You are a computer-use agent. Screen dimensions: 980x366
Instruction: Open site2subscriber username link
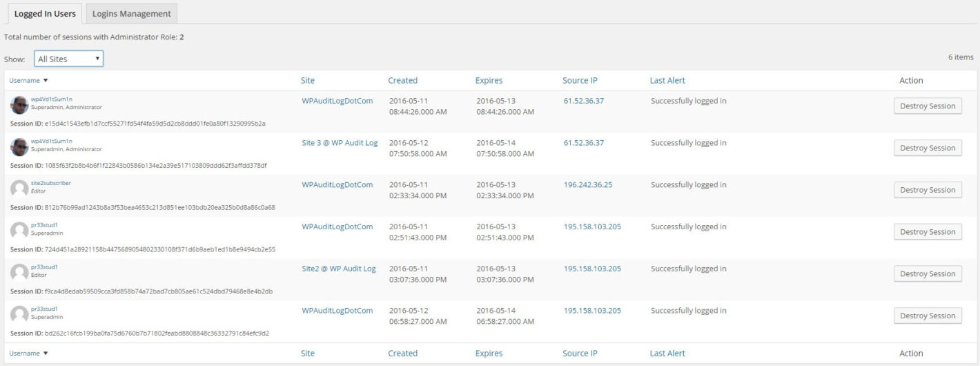click(51, 183)
